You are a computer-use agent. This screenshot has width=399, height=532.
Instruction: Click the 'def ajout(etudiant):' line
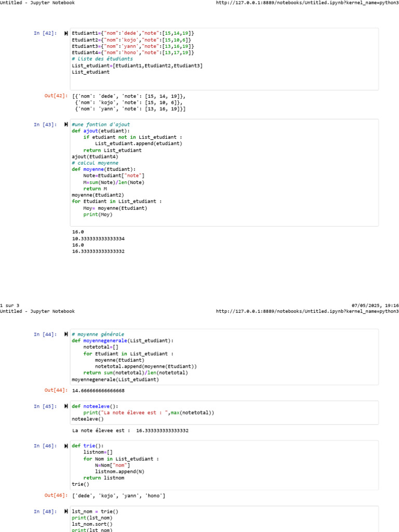(101, 130)
